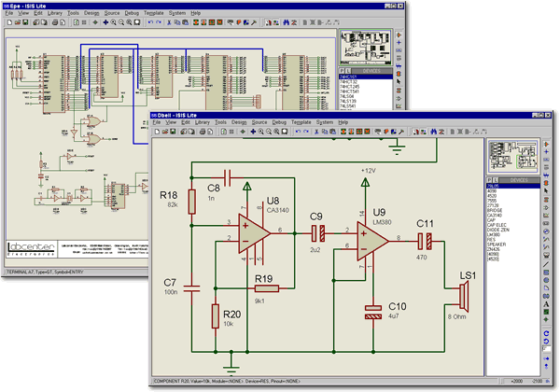Click amplifier U9 LM380 symbol
Screen dimensions: 560x392
tap(372, 242)
